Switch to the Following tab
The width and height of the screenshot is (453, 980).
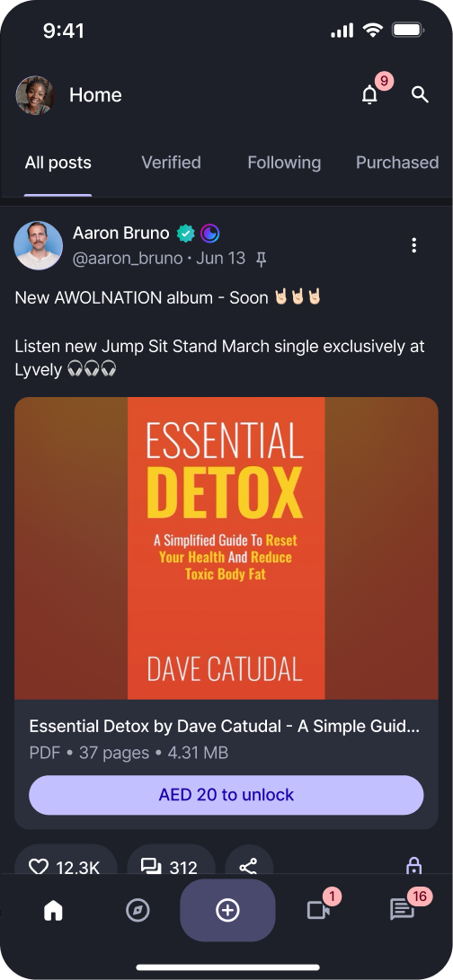point(284,163)
